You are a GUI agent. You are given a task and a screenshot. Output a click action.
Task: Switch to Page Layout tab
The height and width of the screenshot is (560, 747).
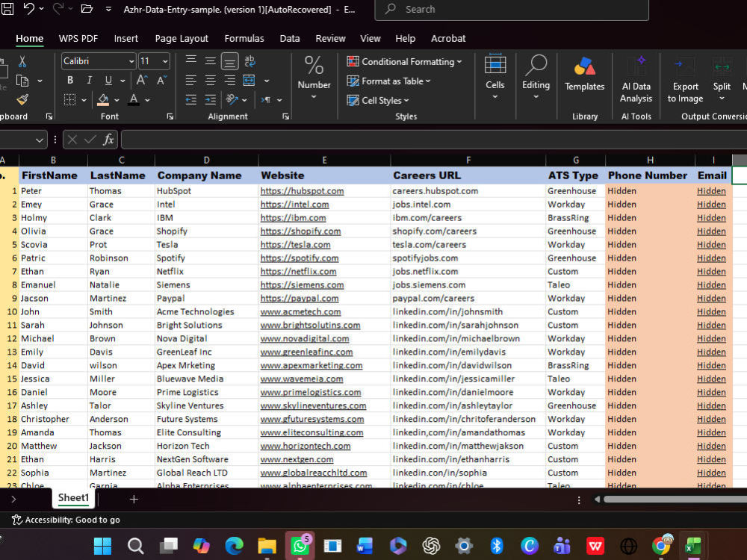click(182, 39)
